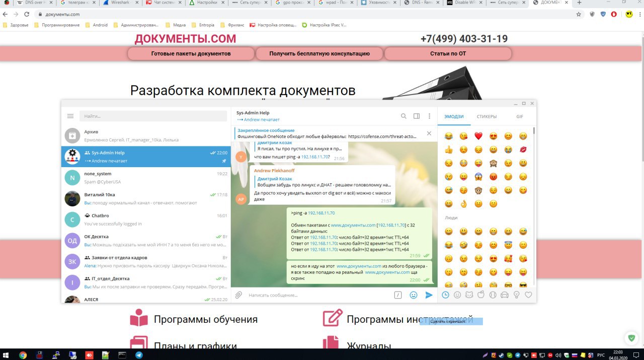Select the animals cat emoji category

point(469,295)
